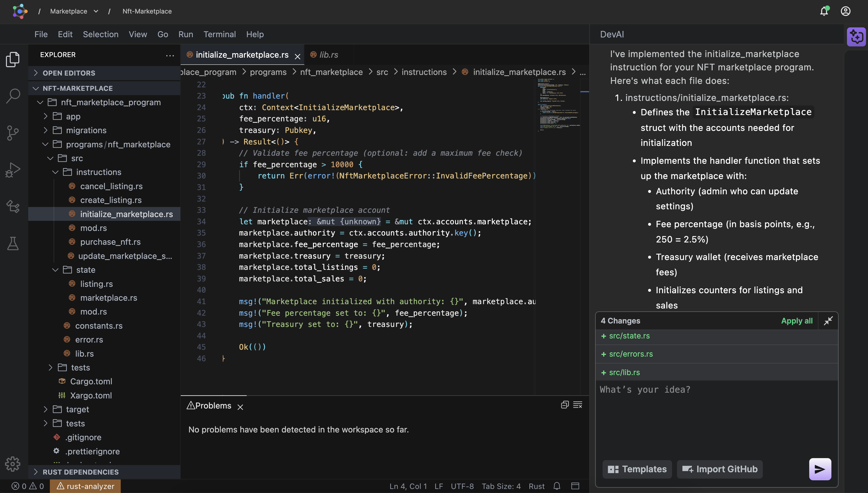
Task: Switch to the lib.rs editor tab
Action: pos(328,55)
